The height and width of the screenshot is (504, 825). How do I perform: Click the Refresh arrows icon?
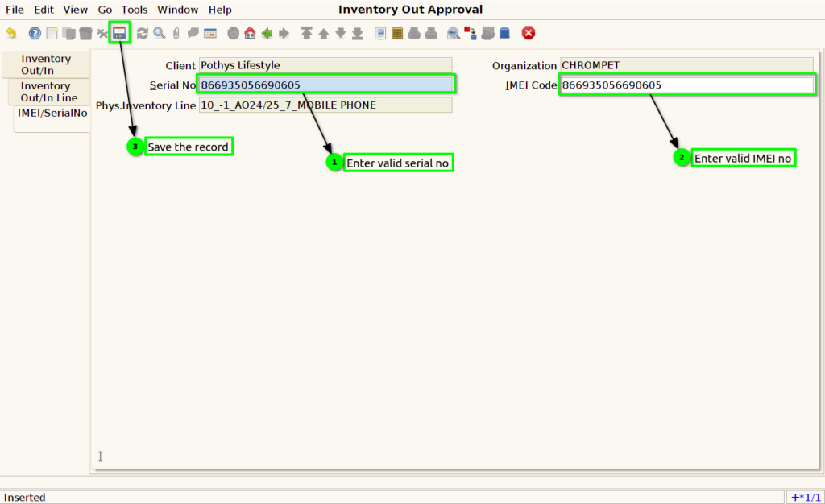(x=142, y=33)
